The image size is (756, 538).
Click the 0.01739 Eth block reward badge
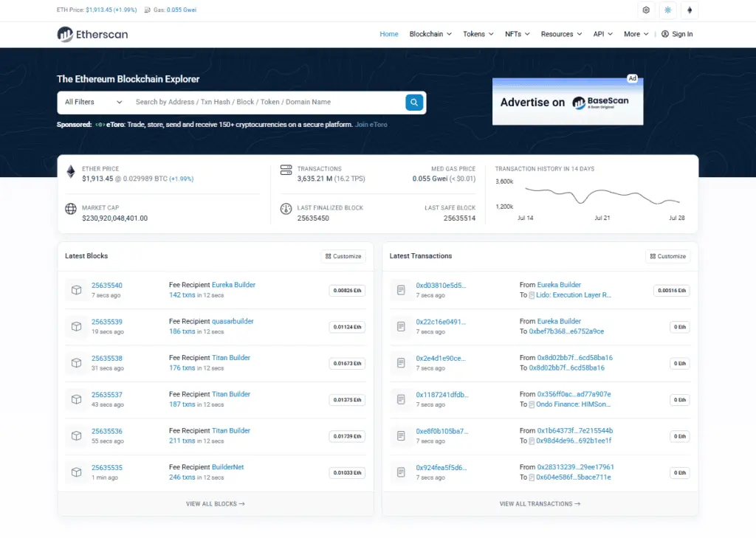pyautogui.click(x=347, y=436)
